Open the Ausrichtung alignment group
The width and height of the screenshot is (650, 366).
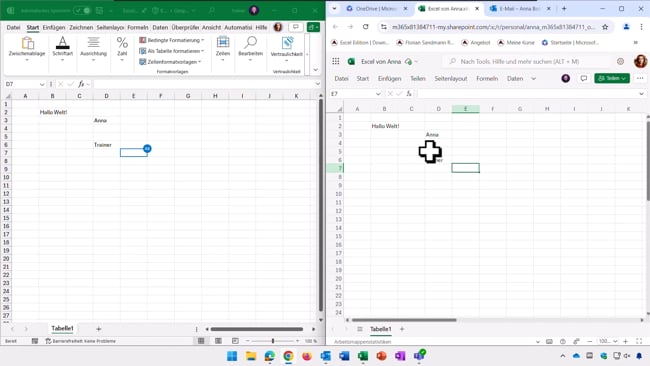coord(93,49)
